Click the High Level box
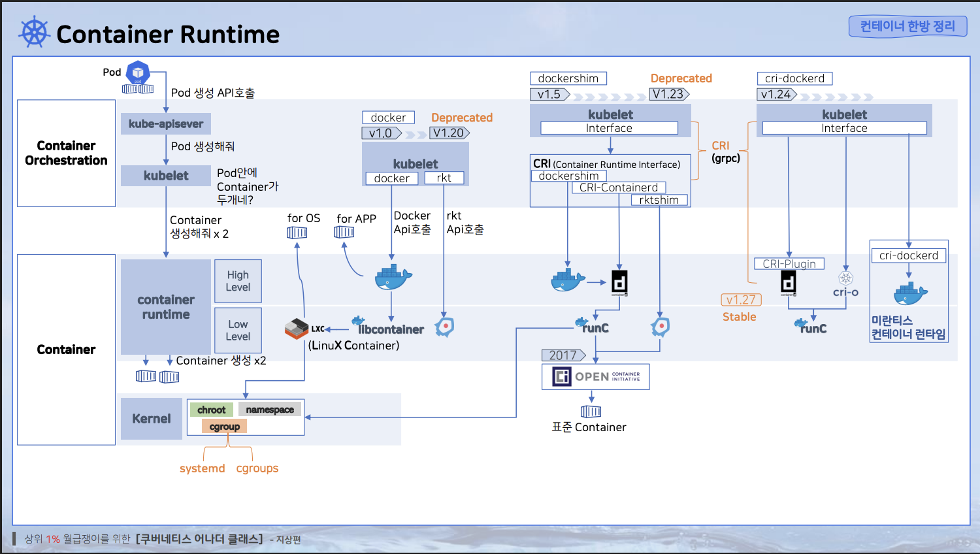Viewport: 980px width, 554px height. coord(238,281)
